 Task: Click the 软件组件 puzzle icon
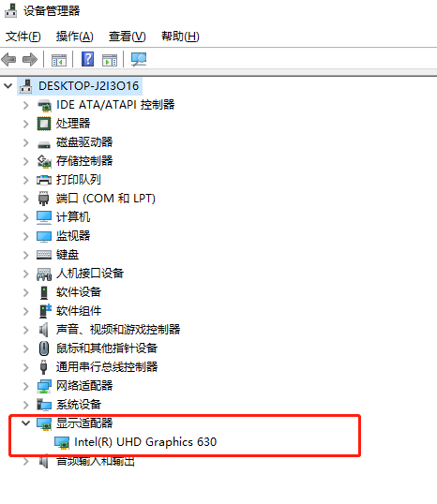(45, 311)
